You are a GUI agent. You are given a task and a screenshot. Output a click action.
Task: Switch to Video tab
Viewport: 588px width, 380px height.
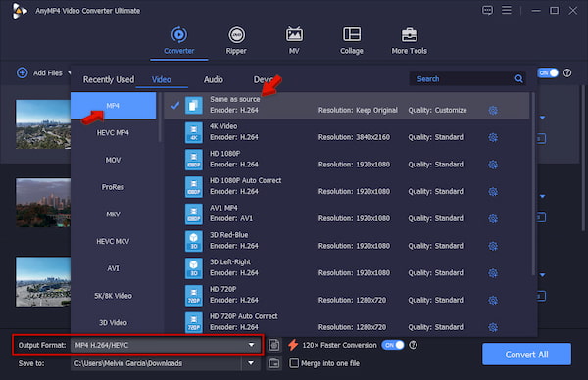tap(162, 79)
